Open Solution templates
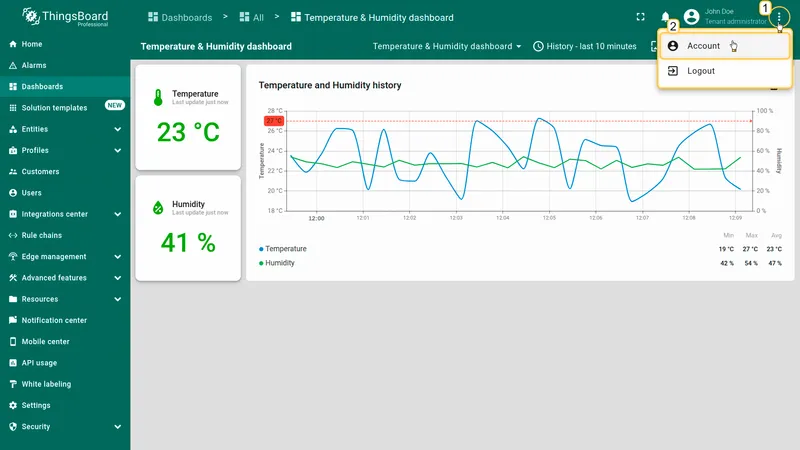Image resolution: width=800 pixels, height=450 pixels. click(x=65, y=108)
